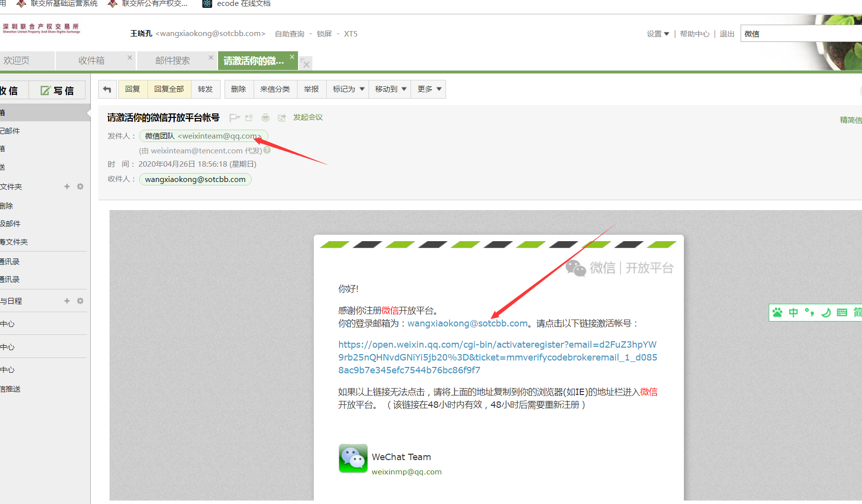Forward the email with 转发

pyautogui.click(x=205, y=89)
